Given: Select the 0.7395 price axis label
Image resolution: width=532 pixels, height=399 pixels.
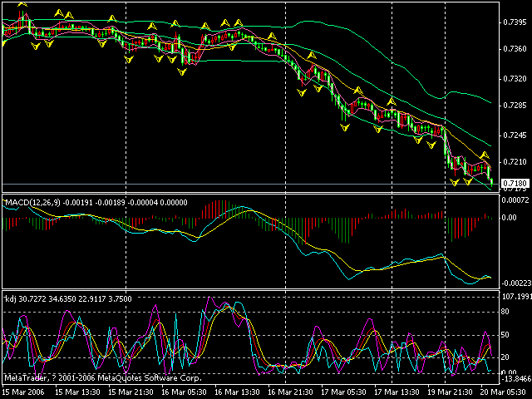Looking at the screenshot, I should (515, 21).
